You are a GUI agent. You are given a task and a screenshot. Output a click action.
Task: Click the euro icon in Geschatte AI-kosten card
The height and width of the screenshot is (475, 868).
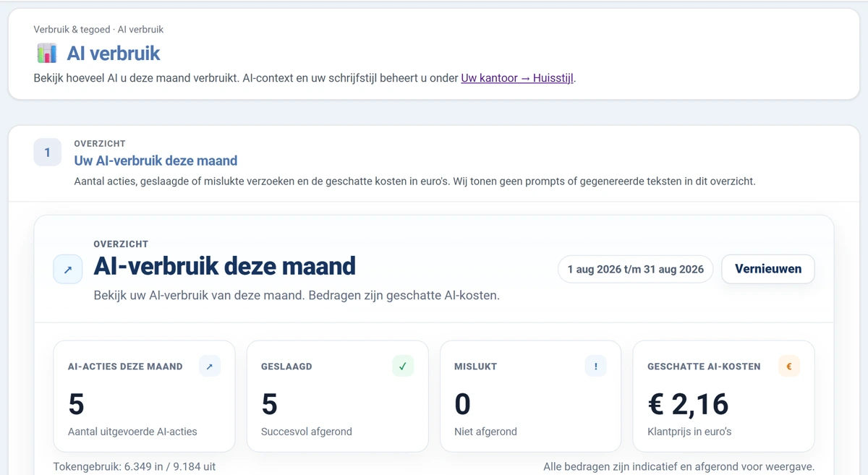789,367
